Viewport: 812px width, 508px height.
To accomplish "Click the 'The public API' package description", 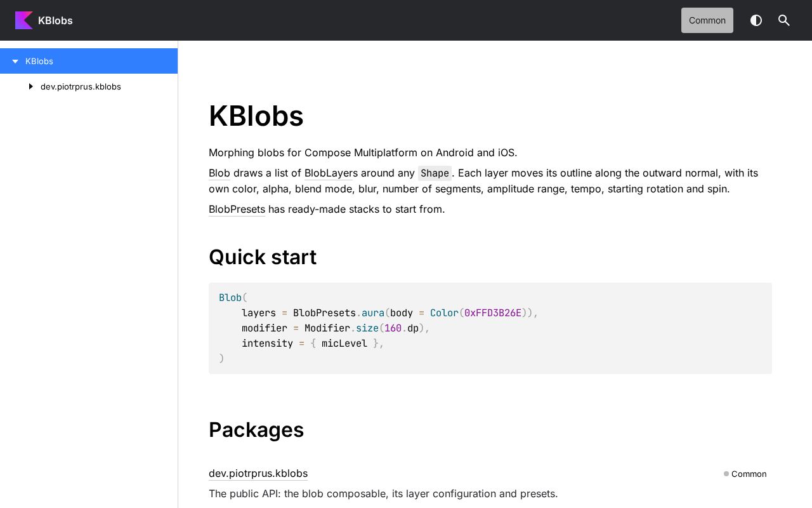I will coord(383,493).
